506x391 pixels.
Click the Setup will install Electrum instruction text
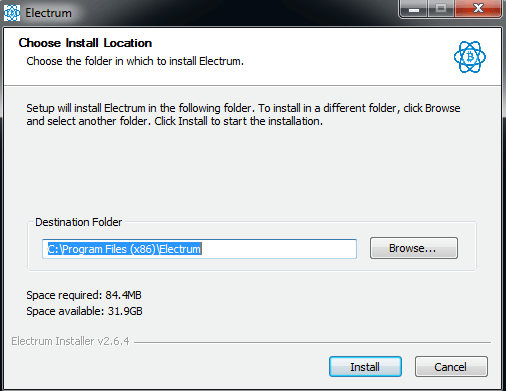243,115
